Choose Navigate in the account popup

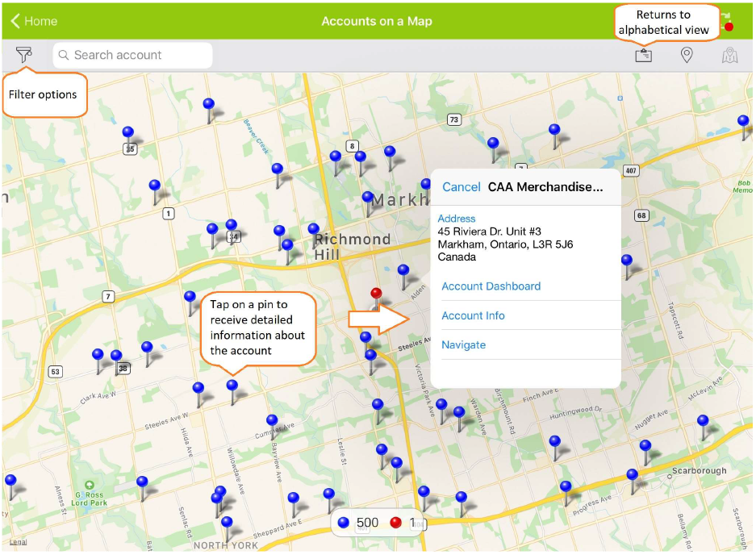pyautogui.click(x=464, y=345)
